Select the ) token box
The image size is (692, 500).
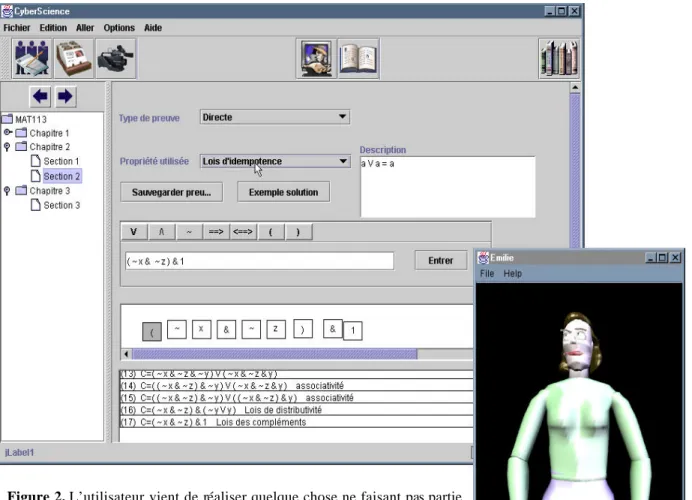(x=303, y=329)
